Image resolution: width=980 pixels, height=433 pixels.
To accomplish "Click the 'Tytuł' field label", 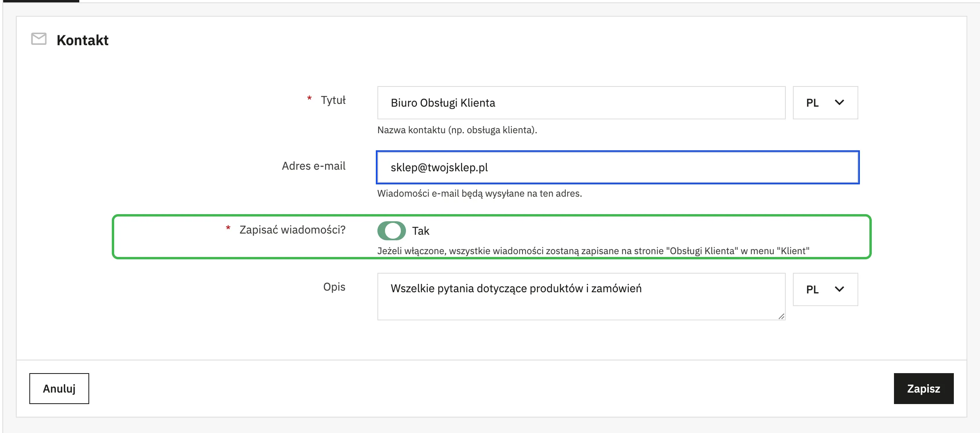I will (x=333, y=100).
